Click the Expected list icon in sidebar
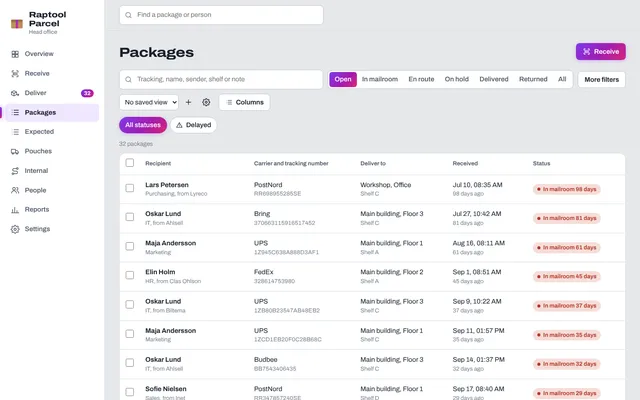This screenshot has height=400, width=640. coord(15,132)
